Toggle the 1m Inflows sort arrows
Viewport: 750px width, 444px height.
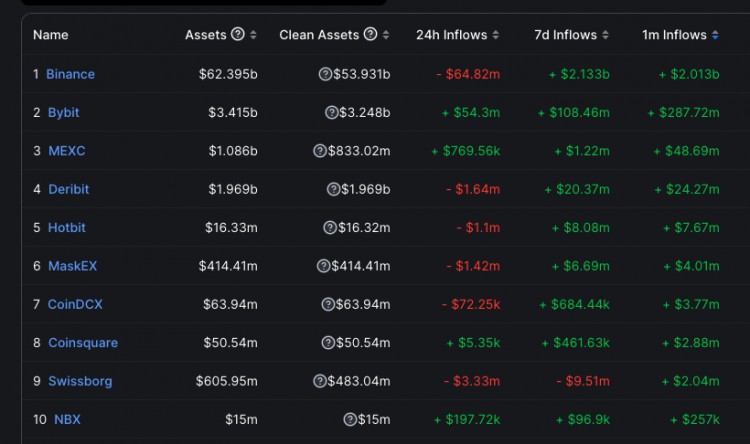point(715,35)
